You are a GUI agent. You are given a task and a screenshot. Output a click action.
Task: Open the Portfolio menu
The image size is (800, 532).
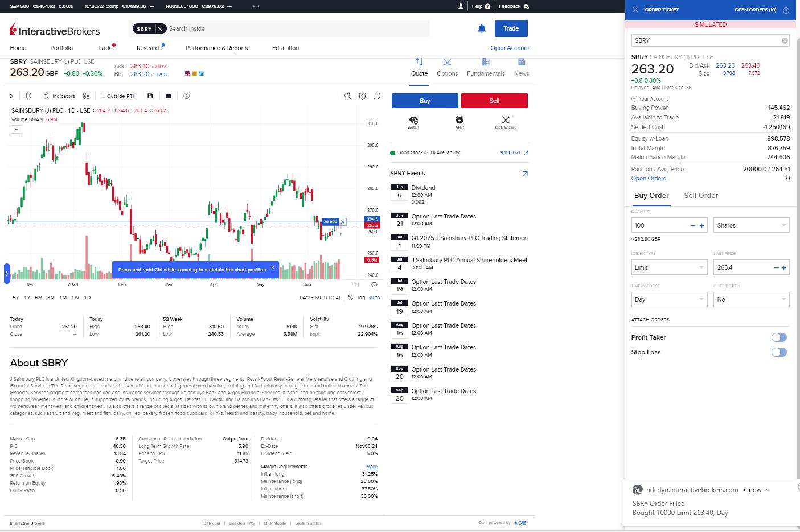[61, 48]
